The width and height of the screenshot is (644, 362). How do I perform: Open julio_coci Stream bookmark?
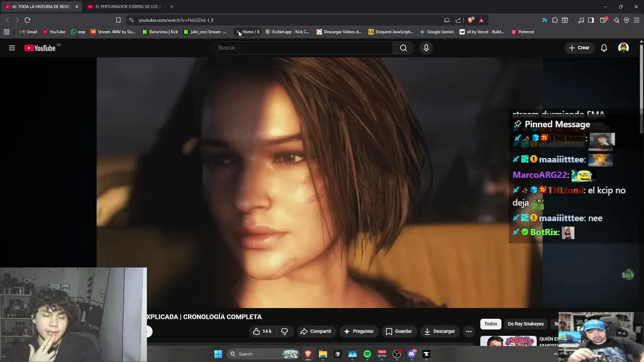tap(205, 32)
